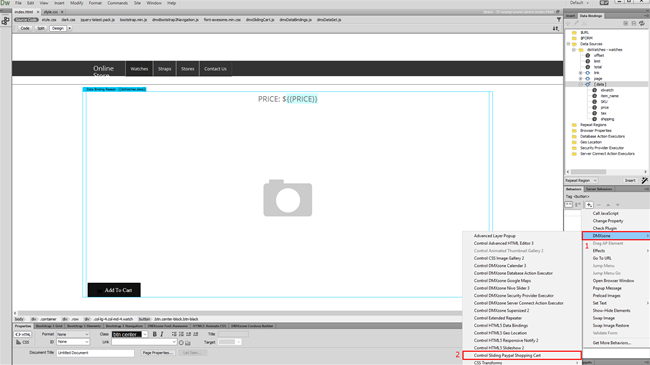This screenshot has height=365, width=650.
Task: Switch to HTML mode in Properties panel
Action: click(x=23, y=334)
